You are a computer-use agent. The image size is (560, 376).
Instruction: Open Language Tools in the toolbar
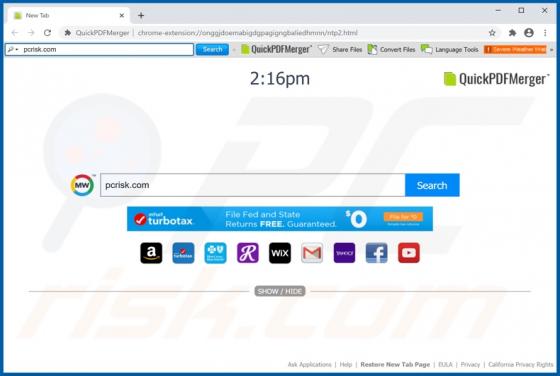[x=450, y=50]
